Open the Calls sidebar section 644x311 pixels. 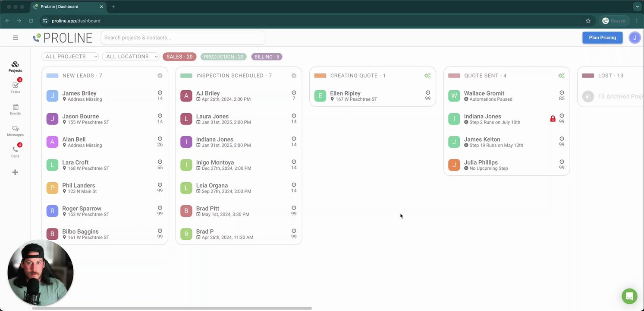click(15, 152)
